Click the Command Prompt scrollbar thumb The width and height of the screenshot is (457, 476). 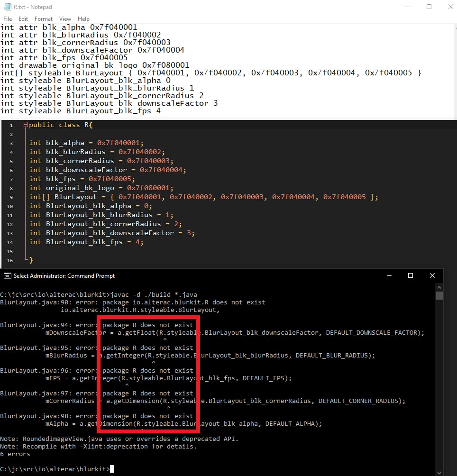click(439, 295)
